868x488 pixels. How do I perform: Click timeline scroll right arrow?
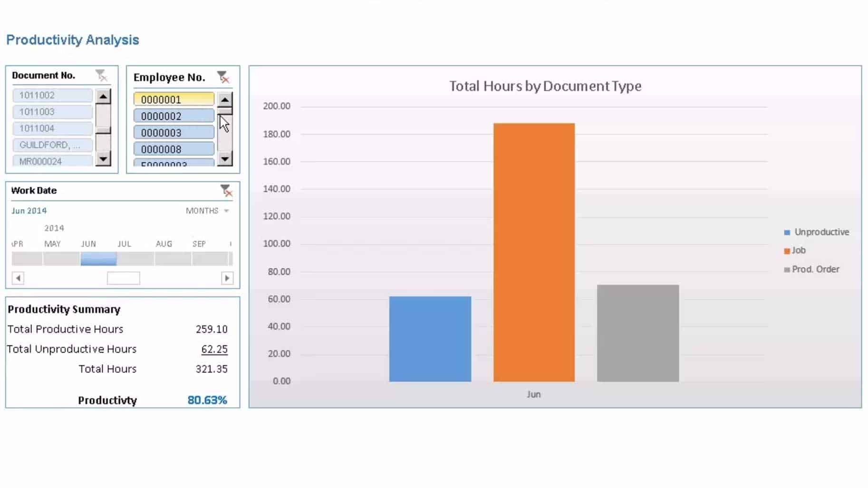coord(227,278)
